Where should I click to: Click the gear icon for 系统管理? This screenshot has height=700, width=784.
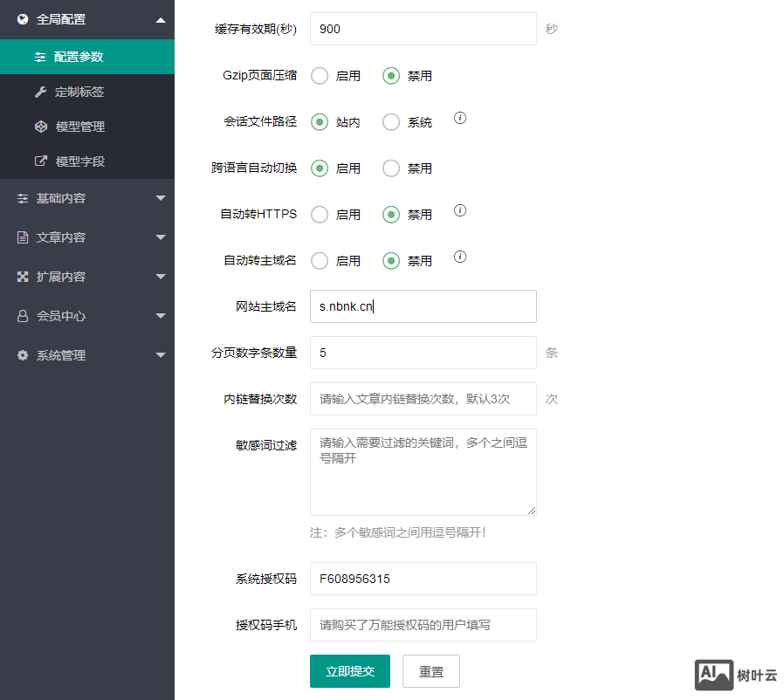click(23, 355)
